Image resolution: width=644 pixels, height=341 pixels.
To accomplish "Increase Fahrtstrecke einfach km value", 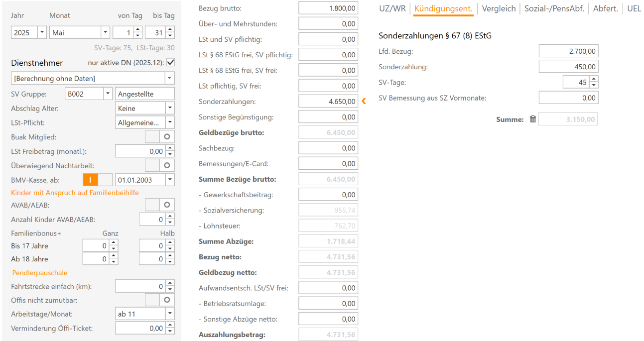I will [170, 283].
